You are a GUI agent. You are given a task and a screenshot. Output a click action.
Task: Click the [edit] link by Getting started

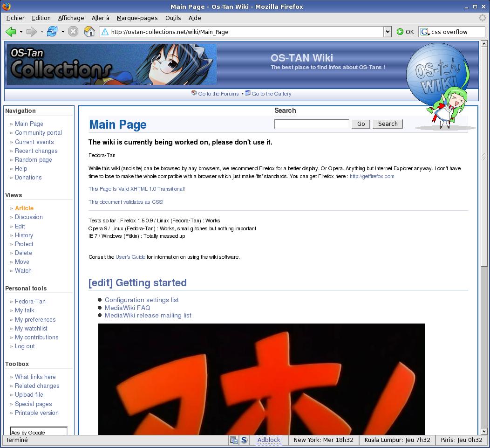pos(101,283)
